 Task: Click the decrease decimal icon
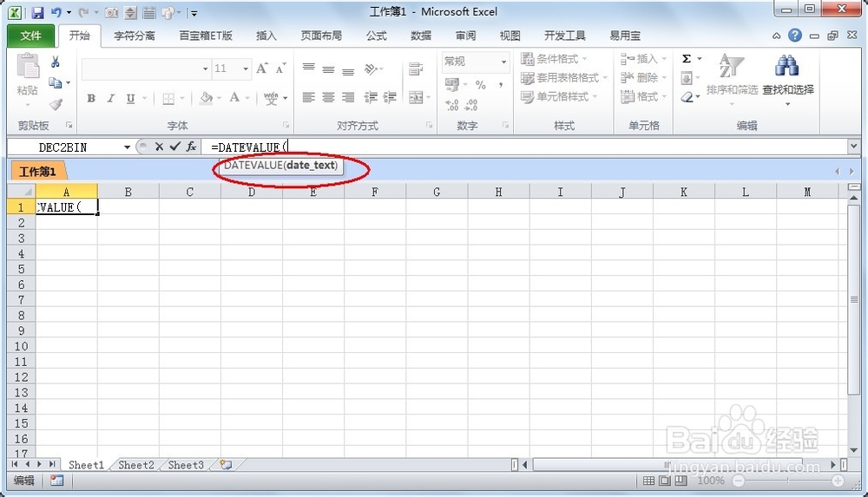(471, 105)
